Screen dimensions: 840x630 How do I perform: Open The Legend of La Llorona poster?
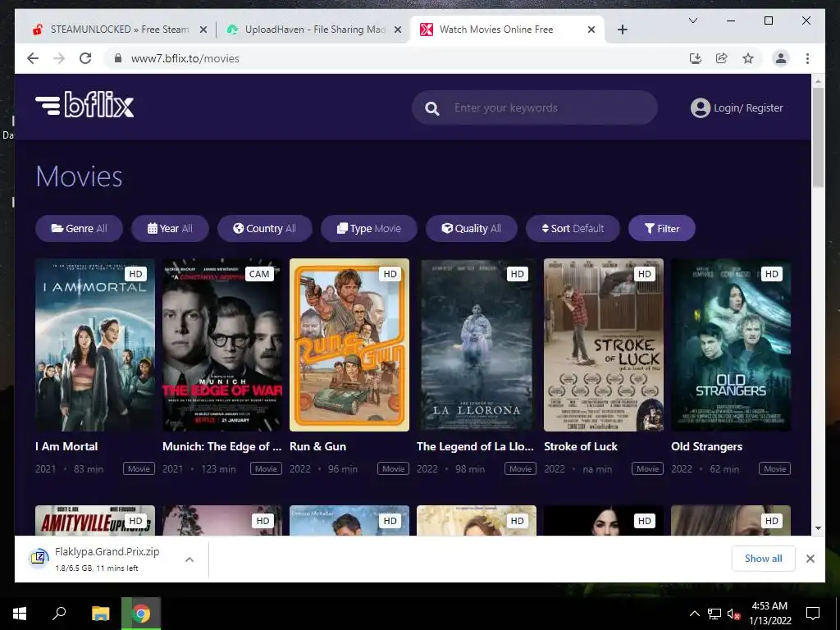tap(477, 345)
